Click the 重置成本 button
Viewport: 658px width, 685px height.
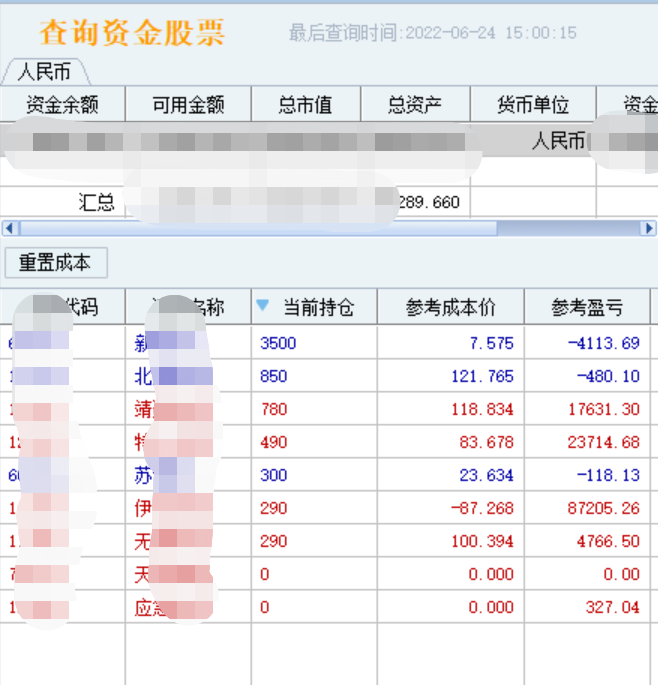56,263
